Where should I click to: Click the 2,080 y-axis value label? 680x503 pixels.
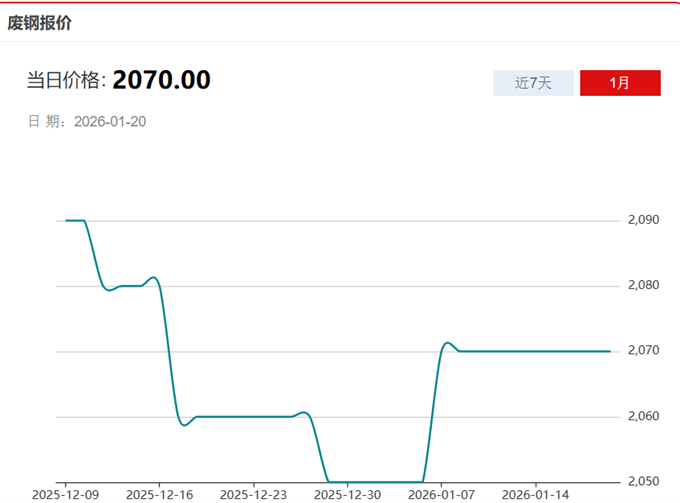click(x=641, y=286)
